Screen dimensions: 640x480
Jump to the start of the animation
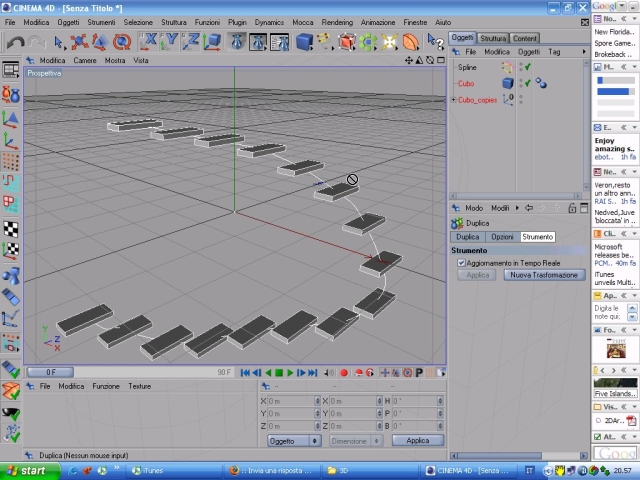[245, 372]
